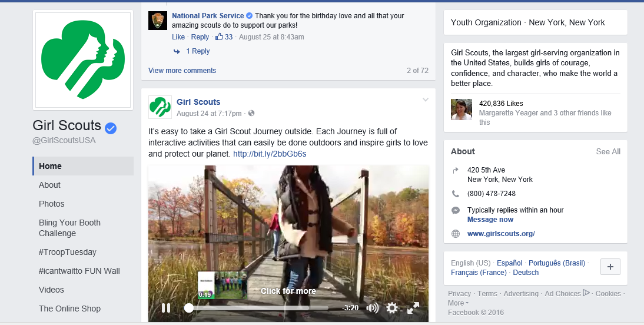
Task: Click the globe icon next to website link
Action: click(456, 234)
